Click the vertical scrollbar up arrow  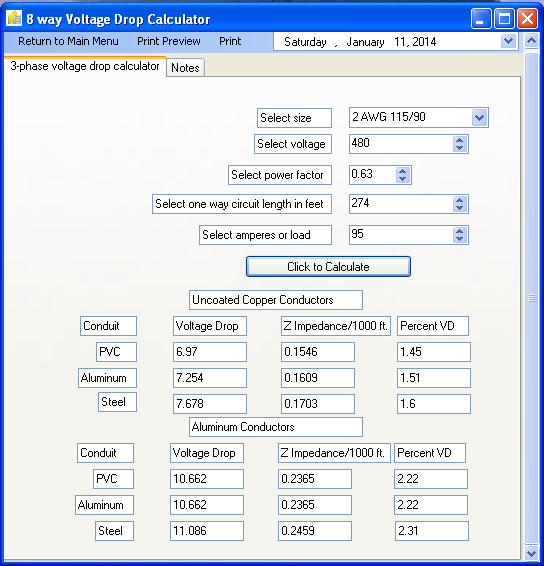click(531, 41)
